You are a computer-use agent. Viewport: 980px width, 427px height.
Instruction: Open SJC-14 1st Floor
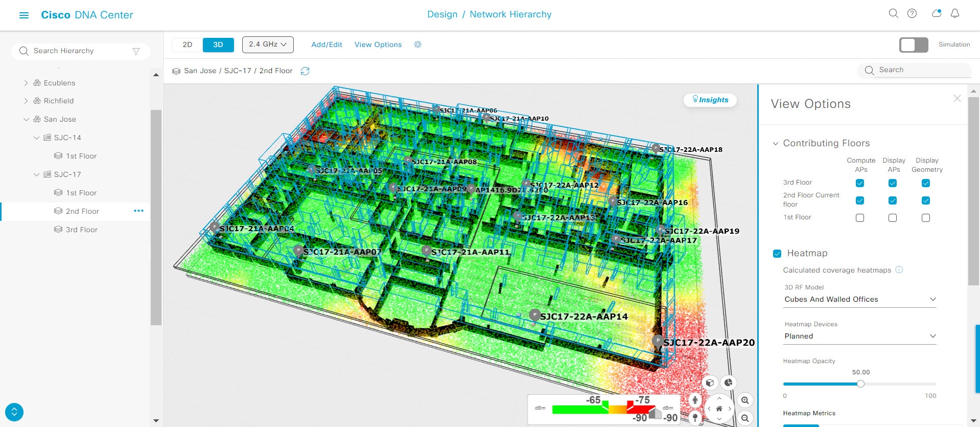pyautogui.click(x=81, y=156)
